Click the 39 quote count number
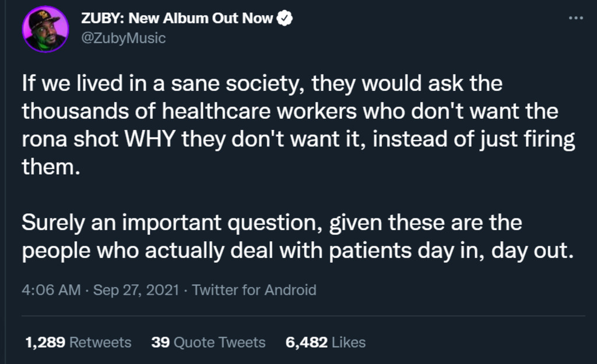 (x=160, y=342)
